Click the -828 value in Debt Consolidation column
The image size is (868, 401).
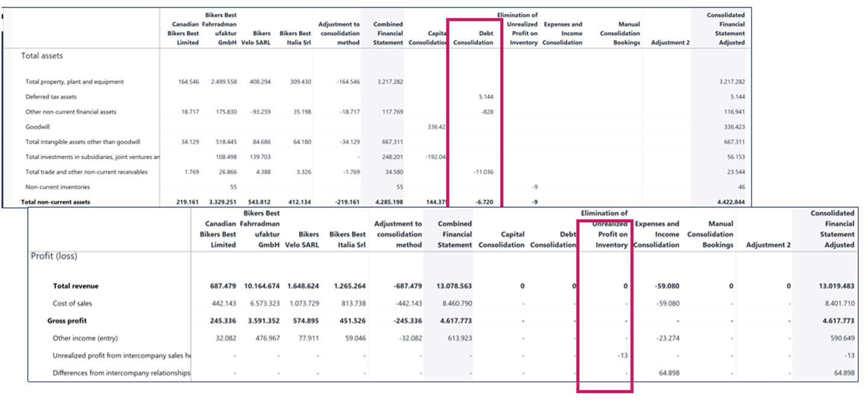(x=487, y=112)
